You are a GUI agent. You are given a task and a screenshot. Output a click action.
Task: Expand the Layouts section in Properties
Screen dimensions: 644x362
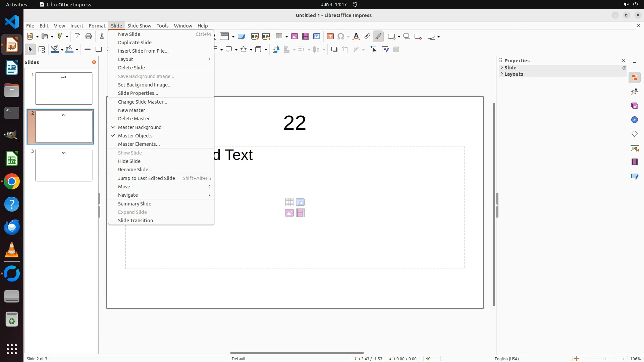pyautogui.click(x=514, y=74)
